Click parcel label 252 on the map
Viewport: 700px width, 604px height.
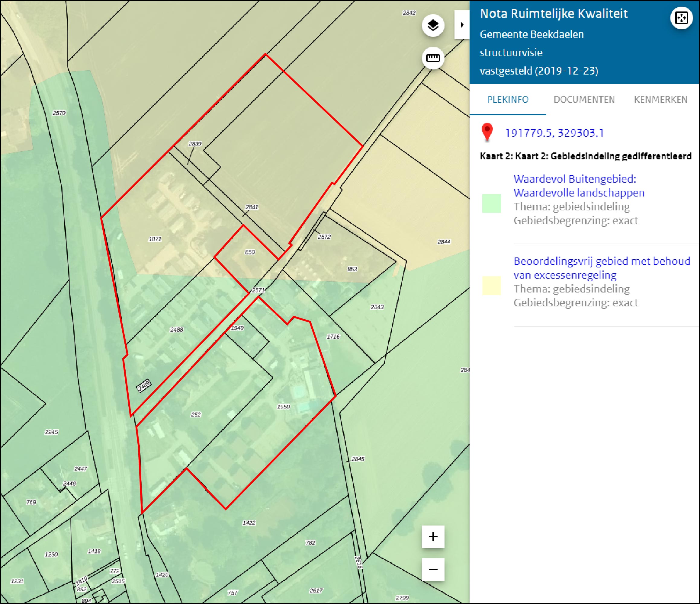coord(196,415)
